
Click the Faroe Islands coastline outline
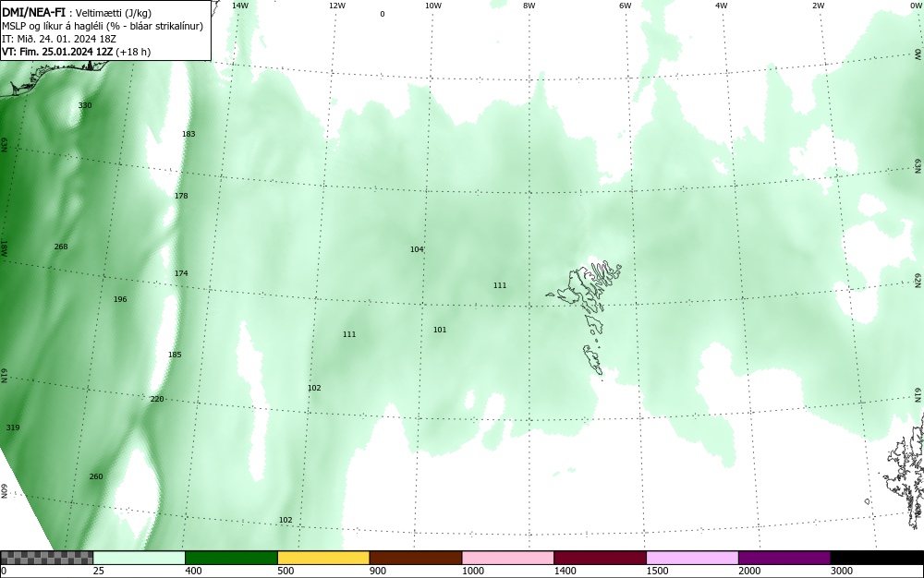(x=585, y=319)
